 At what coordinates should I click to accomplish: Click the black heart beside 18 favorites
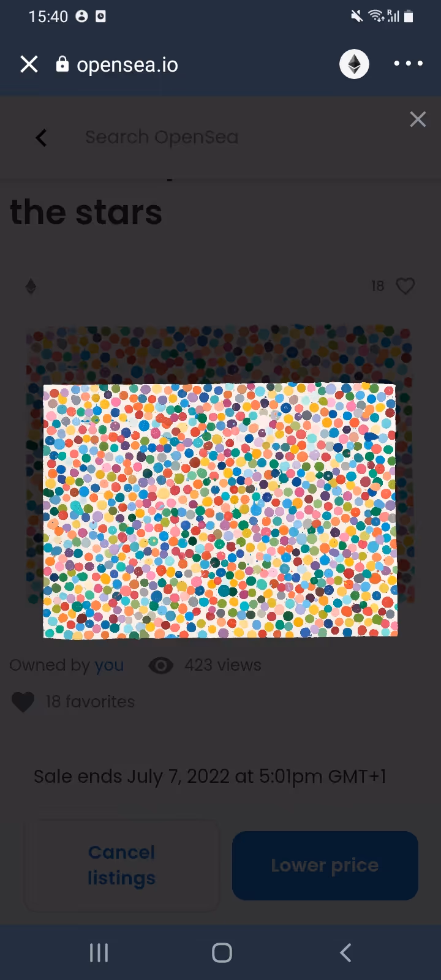(23, 702)
